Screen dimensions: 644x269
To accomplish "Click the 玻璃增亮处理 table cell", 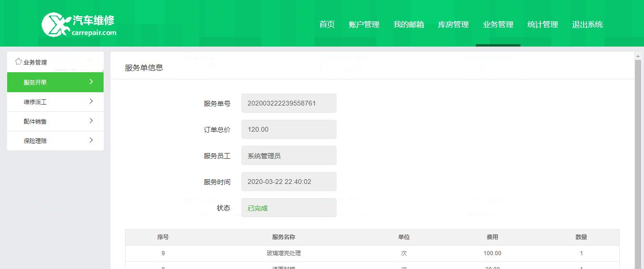I will click(284, 253).
